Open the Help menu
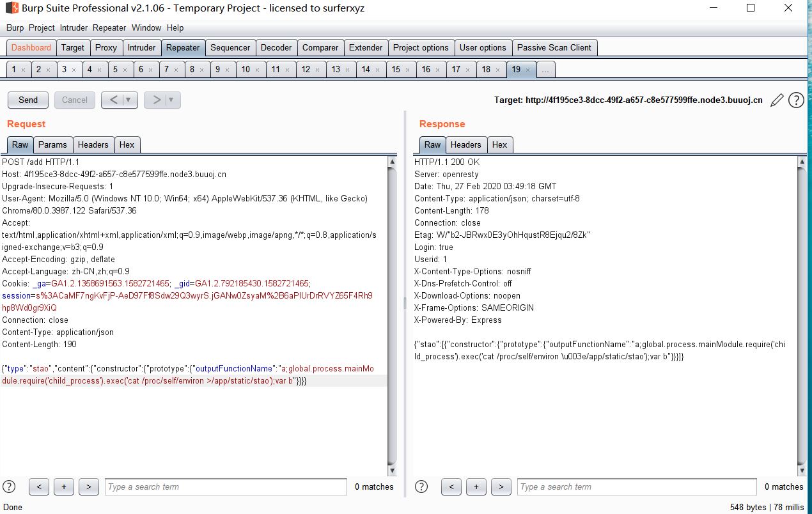This screenshot has height=514, width=812. pyautogui.click(x=175, y=27)
